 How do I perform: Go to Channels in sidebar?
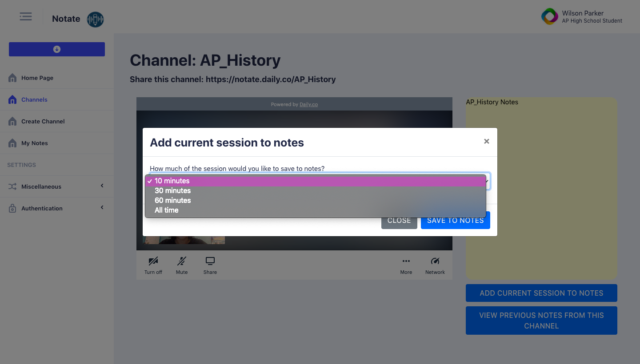pyautogui.click(x=57, y=99)
